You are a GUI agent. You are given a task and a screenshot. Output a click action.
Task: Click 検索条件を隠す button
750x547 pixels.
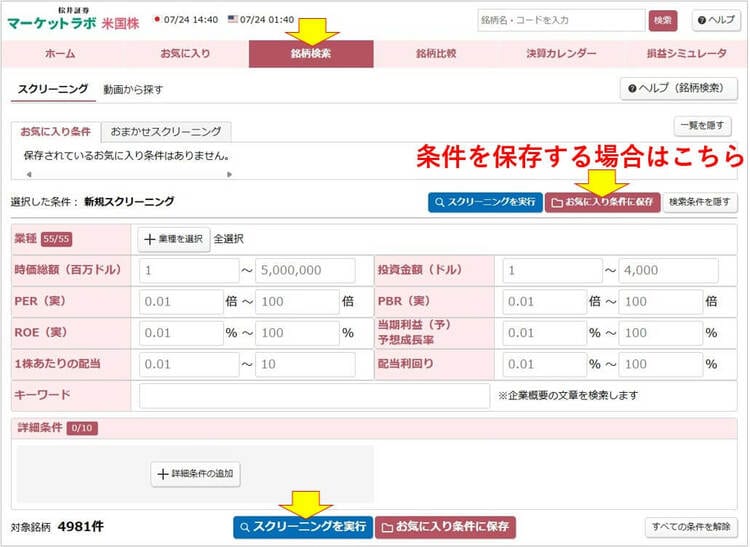[x=700, y=202]
